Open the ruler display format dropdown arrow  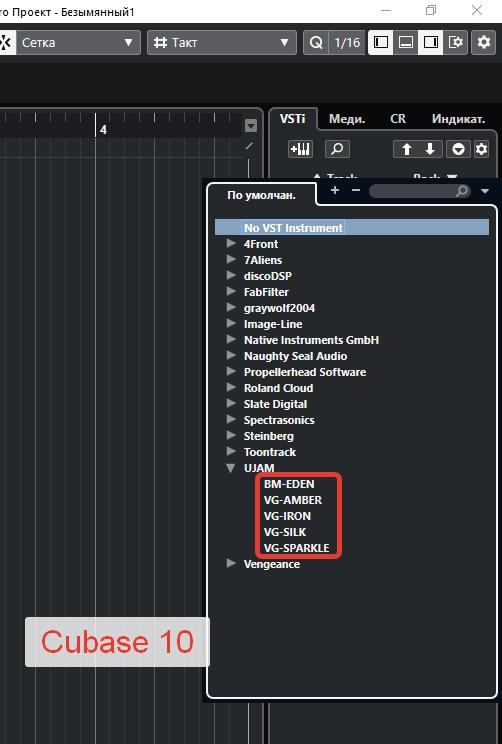tap(251, 126)
